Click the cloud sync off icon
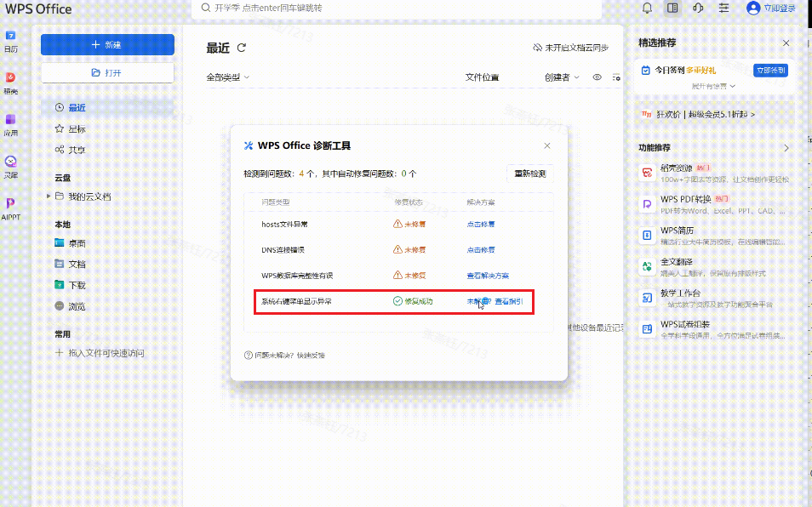 pyautogui.click(x=538, y=48)
